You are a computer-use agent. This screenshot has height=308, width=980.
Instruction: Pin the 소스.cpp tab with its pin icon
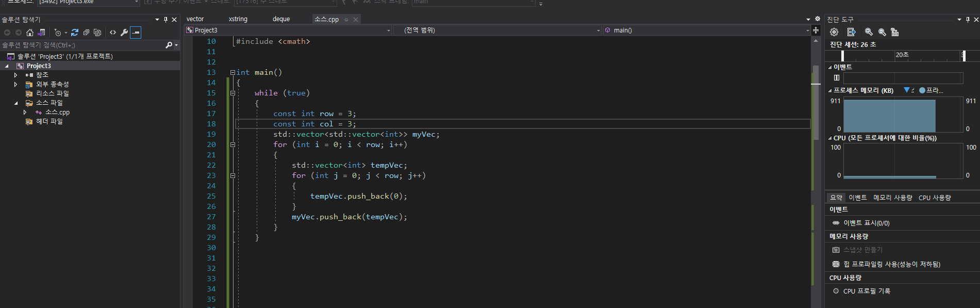[x=346, y=20]
